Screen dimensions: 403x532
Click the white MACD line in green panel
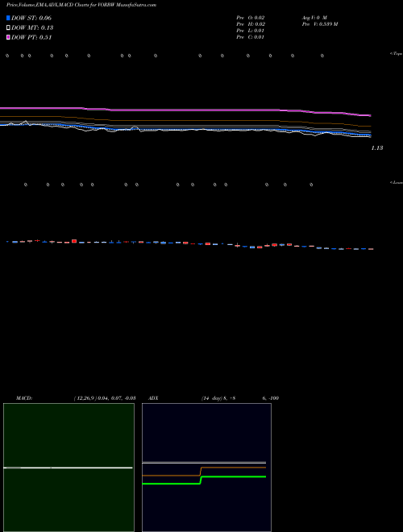68,468
